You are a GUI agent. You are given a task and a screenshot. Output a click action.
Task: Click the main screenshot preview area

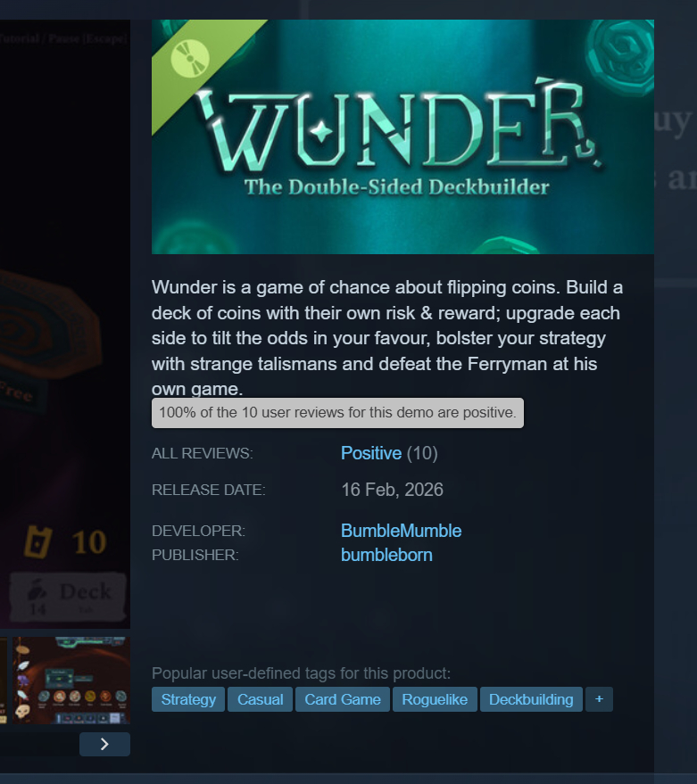[65, 324]
